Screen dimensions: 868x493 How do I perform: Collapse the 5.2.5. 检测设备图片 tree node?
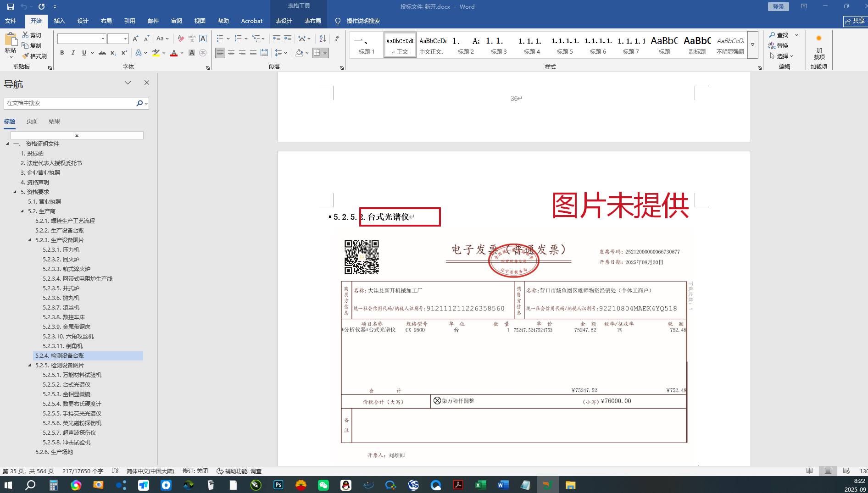click(x=30, y=366)
